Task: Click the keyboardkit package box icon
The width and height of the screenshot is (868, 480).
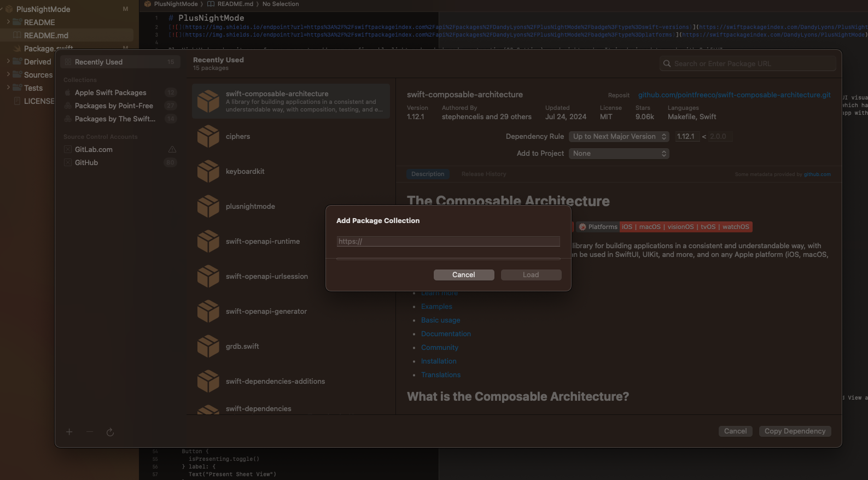Action: point(208,171)
